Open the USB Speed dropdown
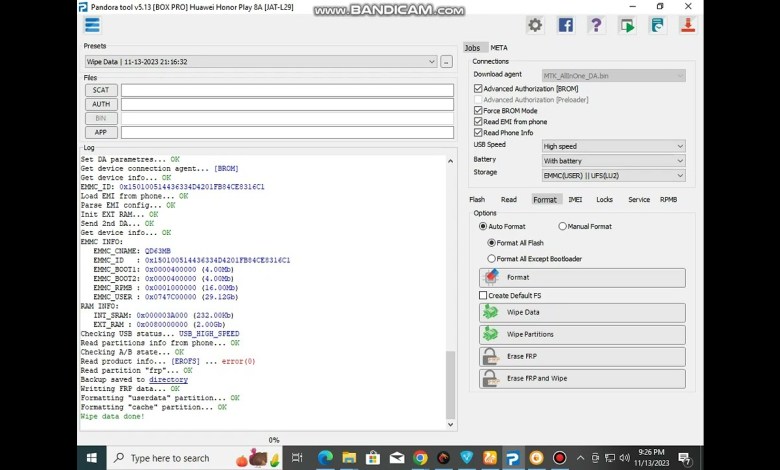The width and height of the screenshot is (780, 470). (613, 146)
